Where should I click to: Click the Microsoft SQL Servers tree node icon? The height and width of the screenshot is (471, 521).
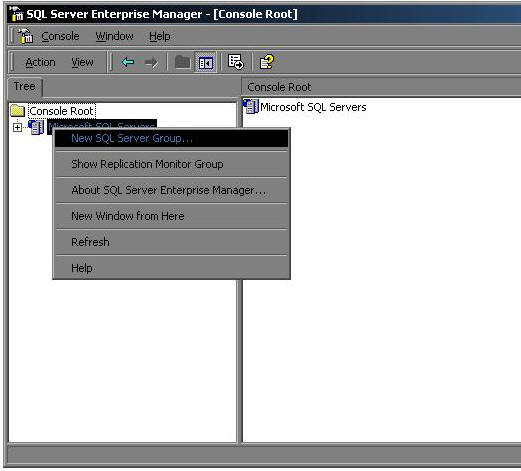click(36, 127)
